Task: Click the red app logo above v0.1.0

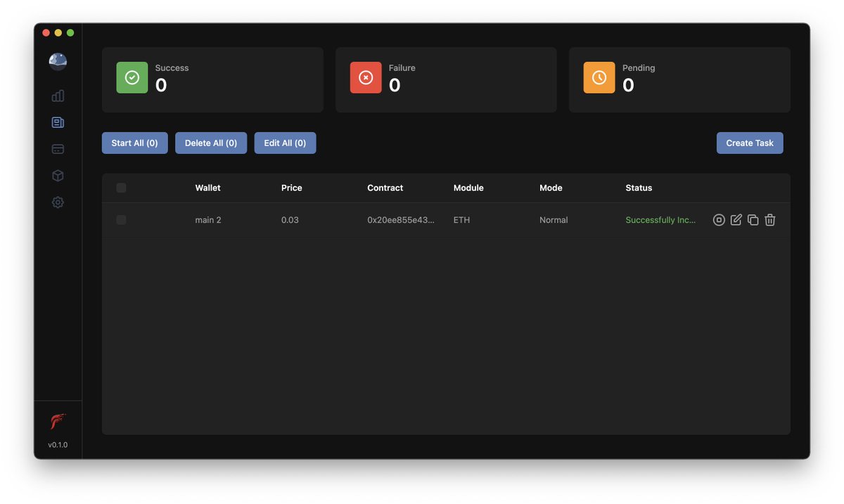Action: tap(58, 421)
